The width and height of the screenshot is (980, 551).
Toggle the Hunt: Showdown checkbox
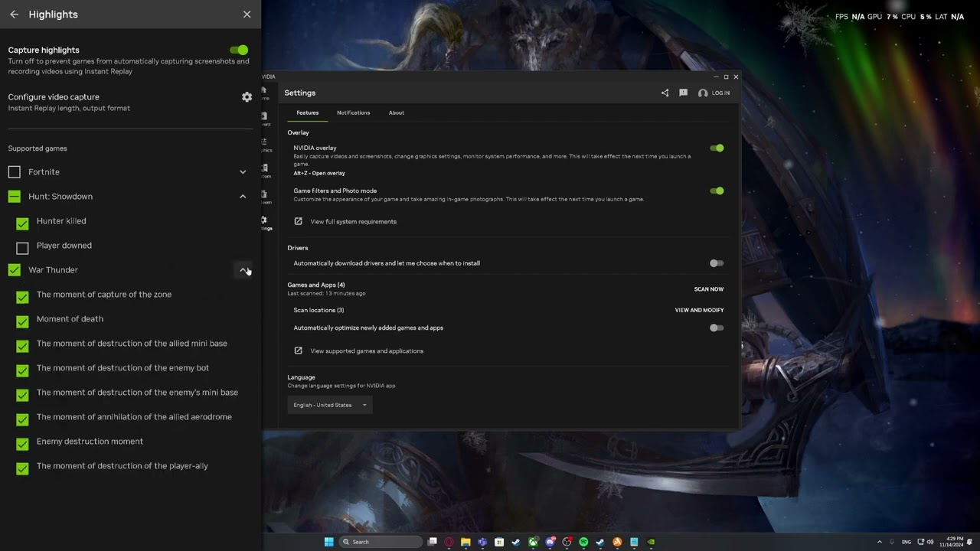pos(15,197)
